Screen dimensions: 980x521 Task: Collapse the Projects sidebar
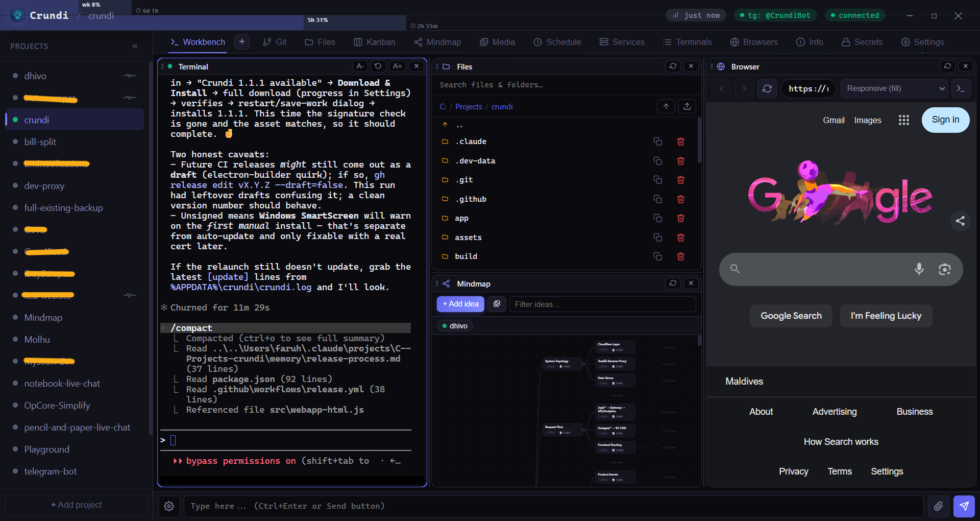coord(135,46)
